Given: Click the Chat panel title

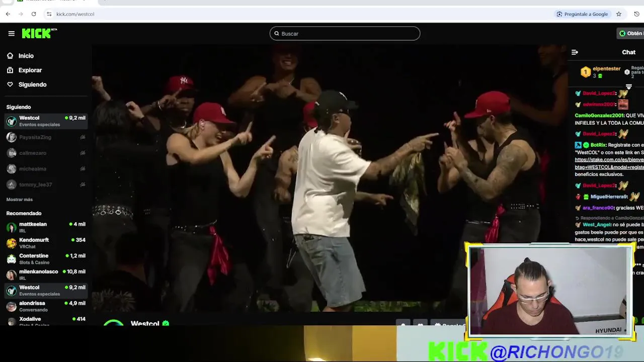Looking at the screenshot, I should click(628, 52).
